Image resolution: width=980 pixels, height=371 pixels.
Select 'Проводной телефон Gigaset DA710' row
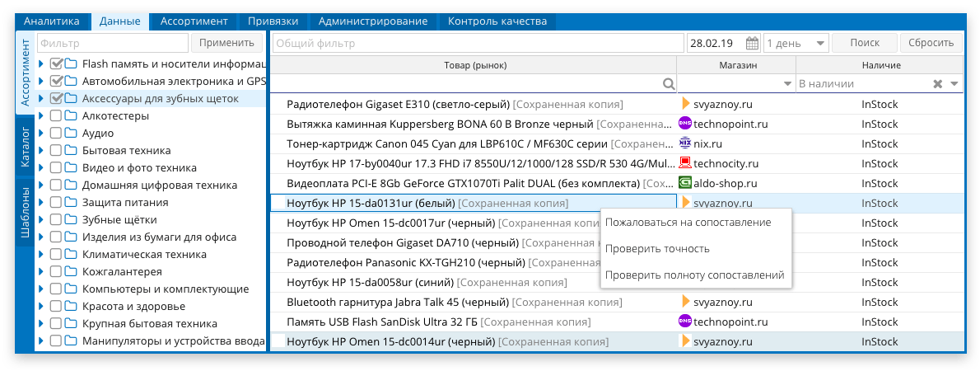(x=617, y=242)
